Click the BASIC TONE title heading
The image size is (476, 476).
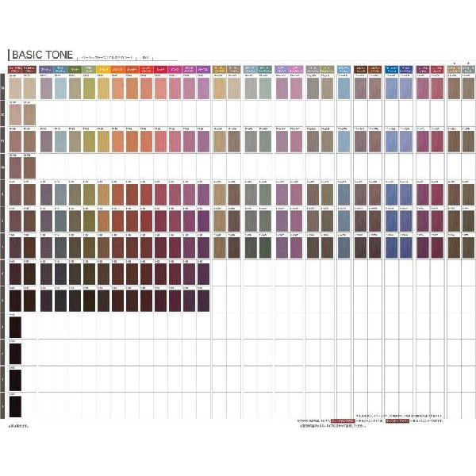(x=42, y=55)
